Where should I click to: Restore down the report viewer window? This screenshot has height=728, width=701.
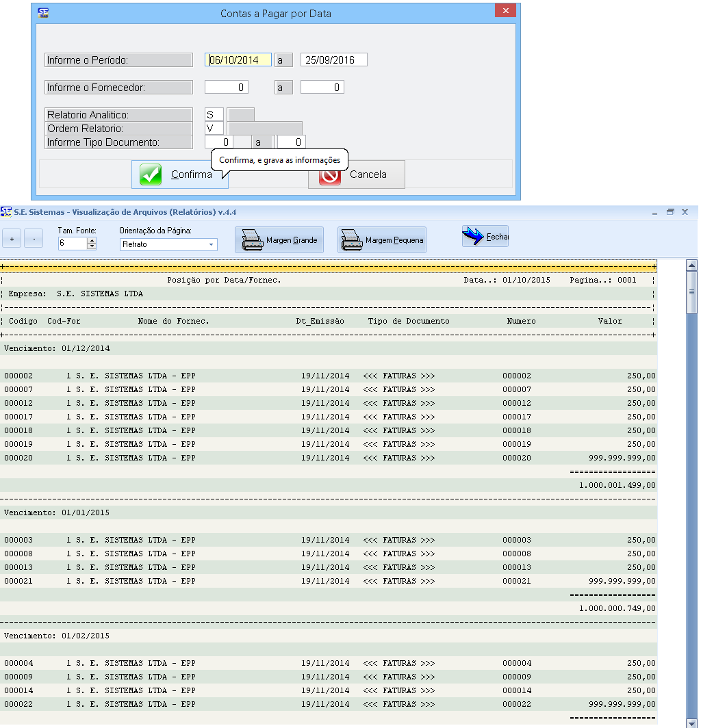point(670,212)
